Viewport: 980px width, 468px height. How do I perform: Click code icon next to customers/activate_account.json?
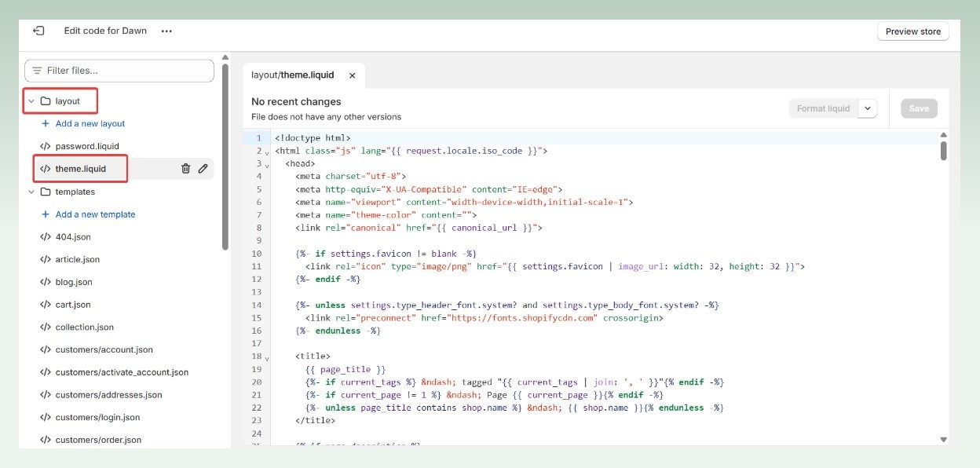46,373
